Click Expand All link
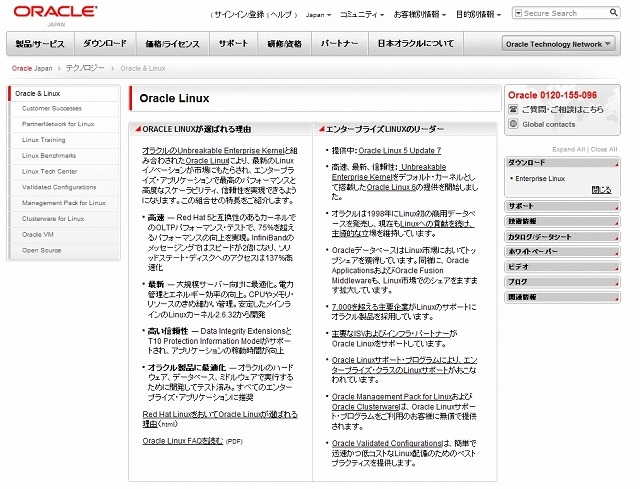Screen dimensions: 640x489 pos(569,149)
